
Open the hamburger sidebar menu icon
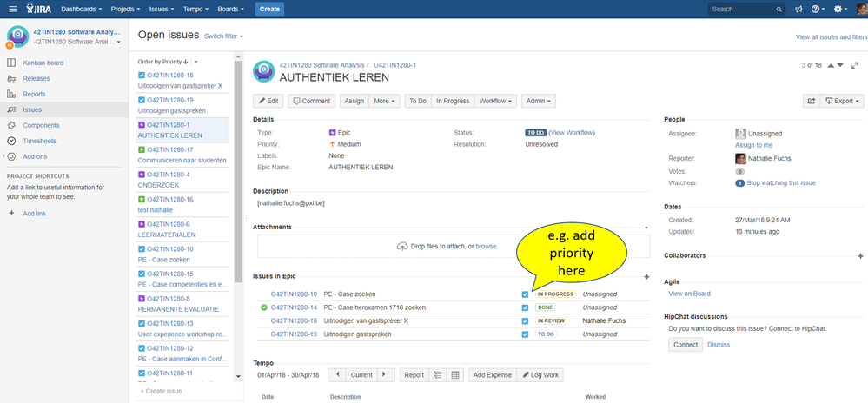pos(13,9)
